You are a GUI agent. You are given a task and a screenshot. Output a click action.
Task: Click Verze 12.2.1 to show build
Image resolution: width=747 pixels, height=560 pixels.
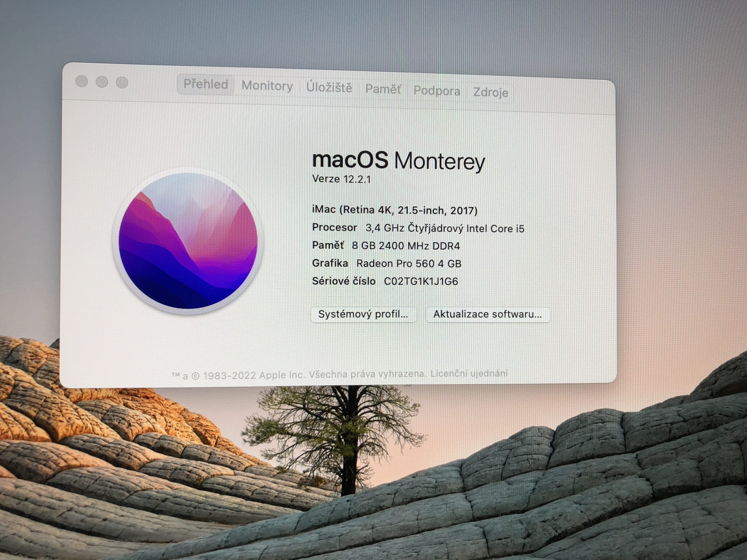(x=341, y=179)
